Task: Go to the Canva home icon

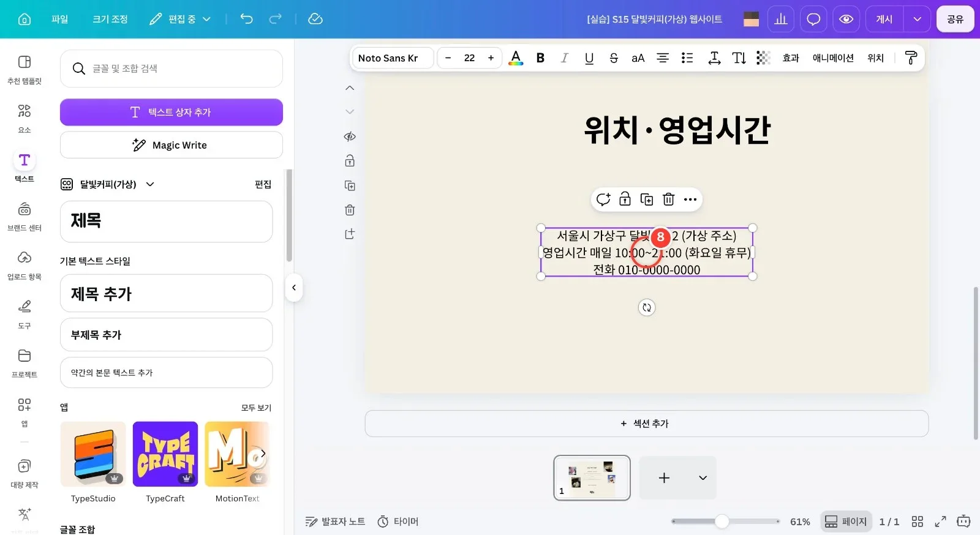Action: 24,19
